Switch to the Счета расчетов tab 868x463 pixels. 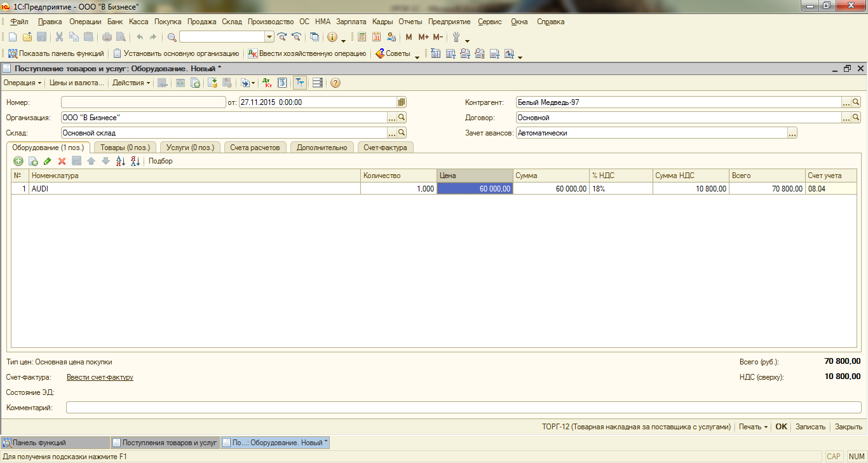pos(255,147)
